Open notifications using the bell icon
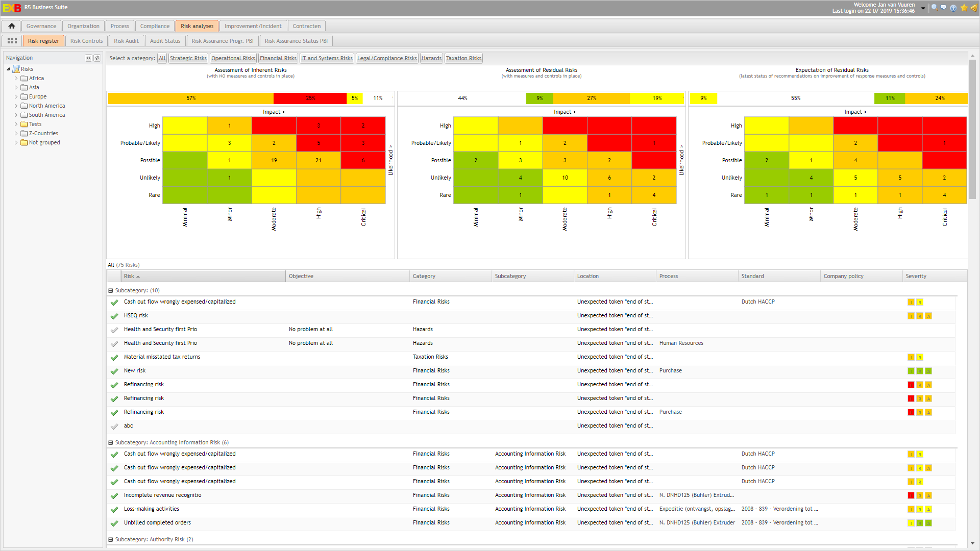 tap(972, 7)
